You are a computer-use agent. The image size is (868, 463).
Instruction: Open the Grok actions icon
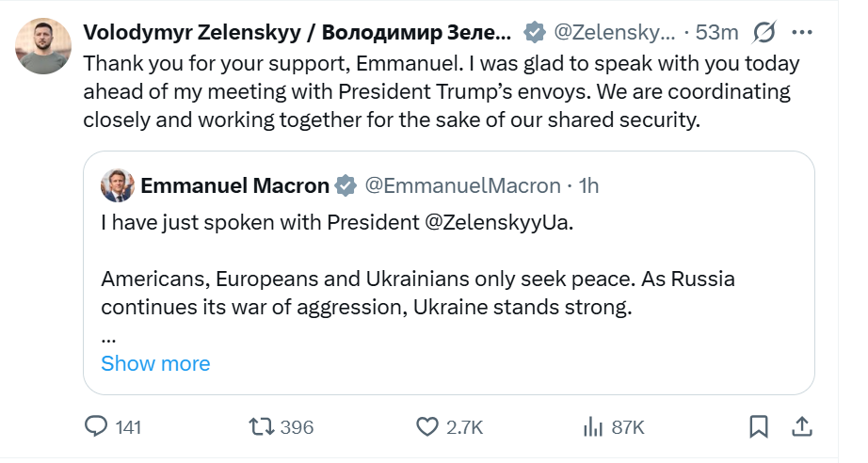tap(764, 33)
